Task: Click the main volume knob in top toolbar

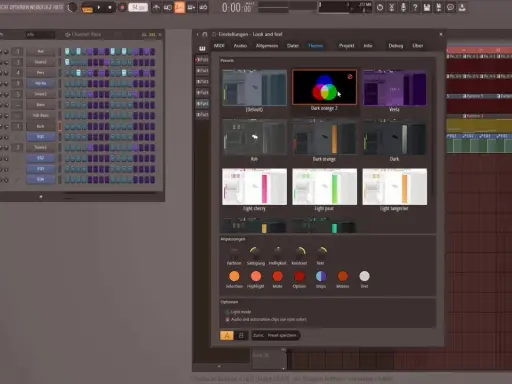Action: pyautogui.click(x=72, y=7)
